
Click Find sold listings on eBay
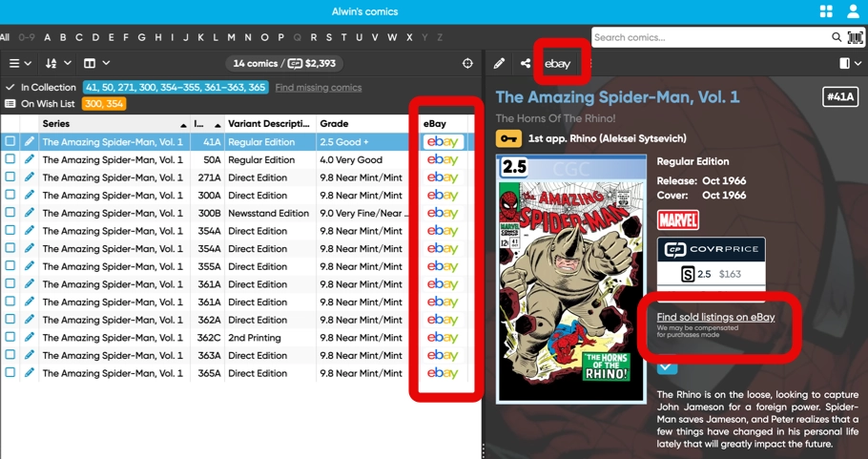715,317
